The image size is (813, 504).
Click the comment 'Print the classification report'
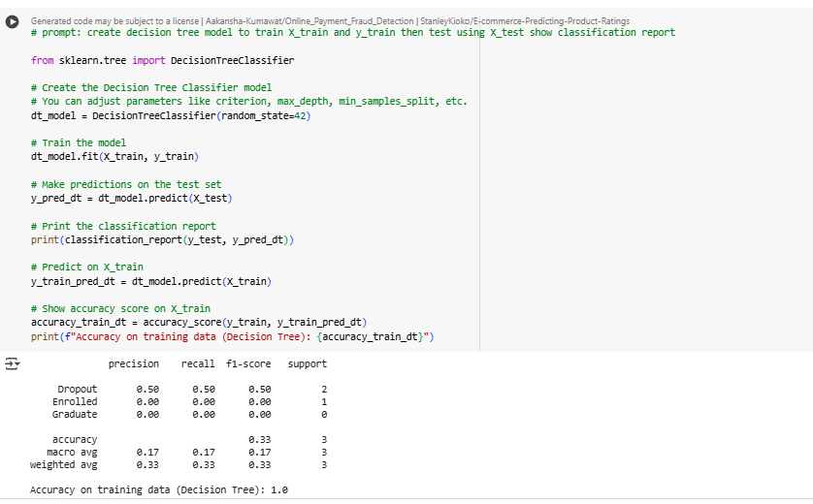point(123,227)
